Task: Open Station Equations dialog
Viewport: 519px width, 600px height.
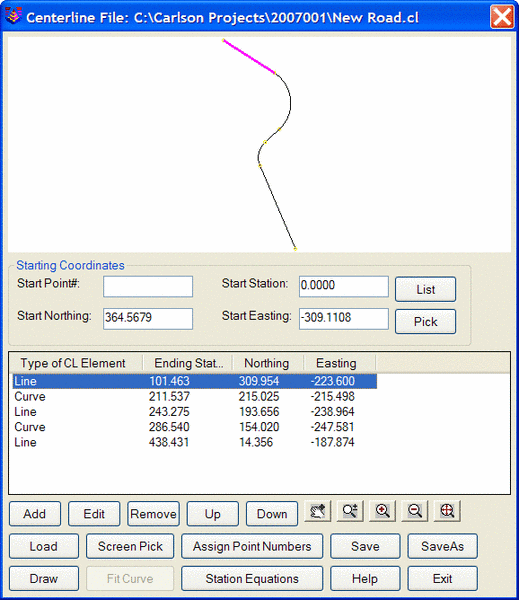Action: click(x=252, y=579)
